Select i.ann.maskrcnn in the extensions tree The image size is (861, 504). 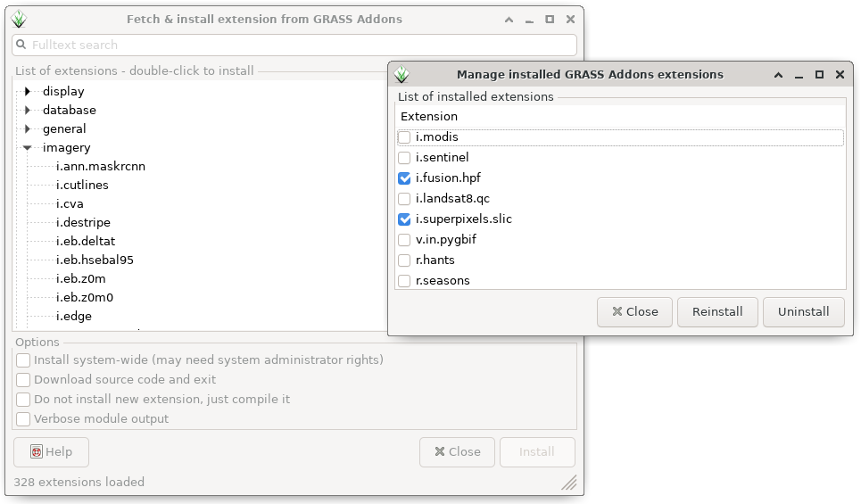(101, 166)
